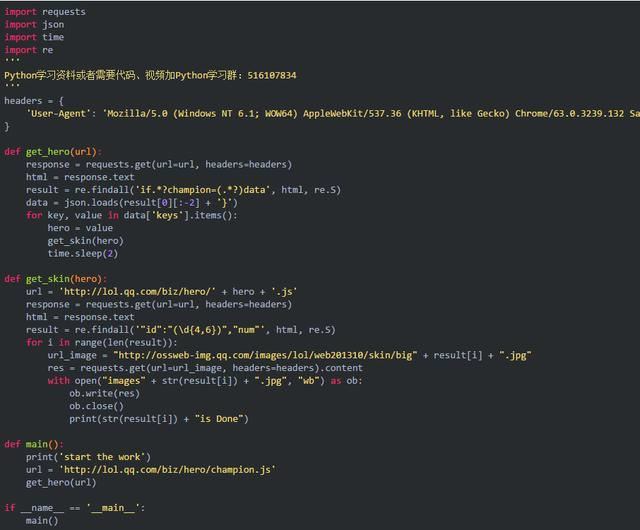
Task: Click the 'def get_skin(hero):' definition
Action: pos(56,279)
